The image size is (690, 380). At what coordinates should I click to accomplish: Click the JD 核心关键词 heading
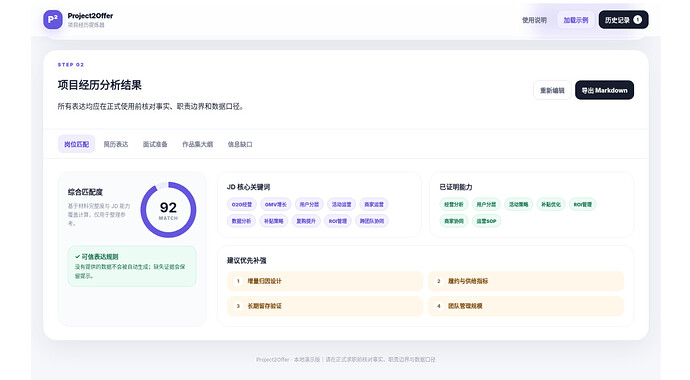click(x=249, y=187)
